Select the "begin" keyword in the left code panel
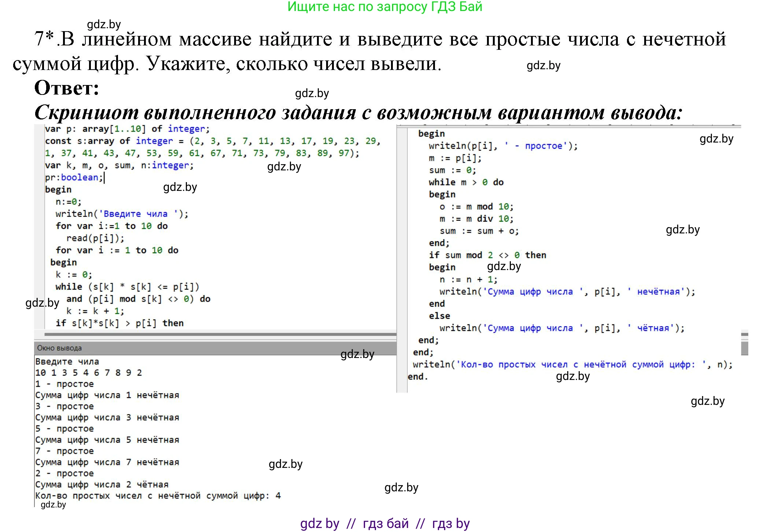The width and height of the screenshot is (771, 532). (58, 189)
